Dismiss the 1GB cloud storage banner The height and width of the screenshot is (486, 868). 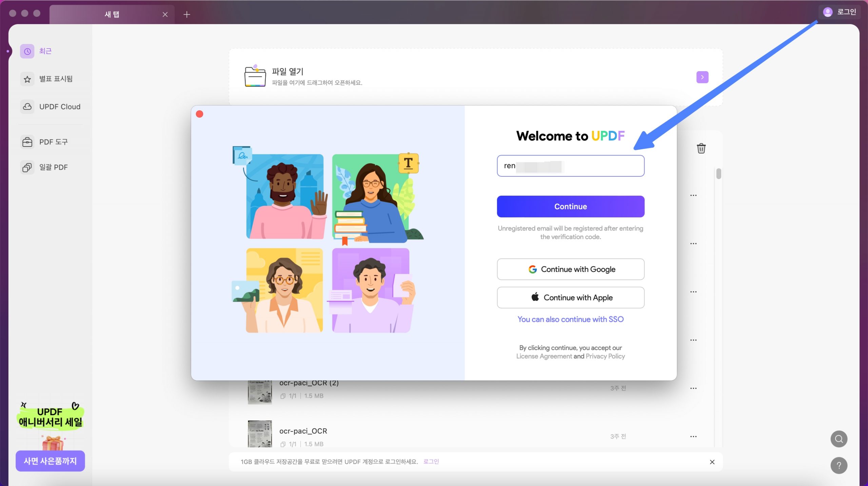click(x=712, y=462)
